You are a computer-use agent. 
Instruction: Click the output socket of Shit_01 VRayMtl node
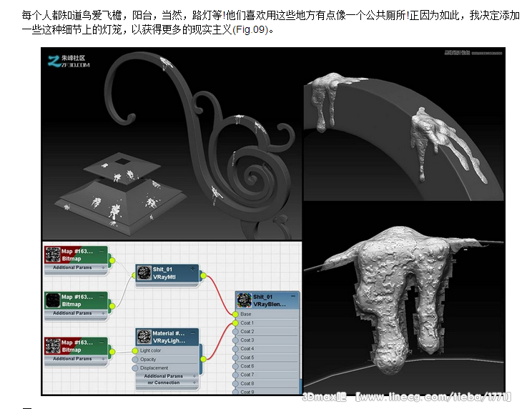click(203, 275)
